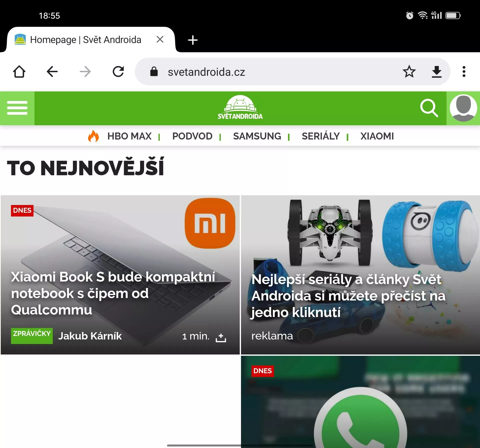Tap the flame trending icon

coord(93,136)
